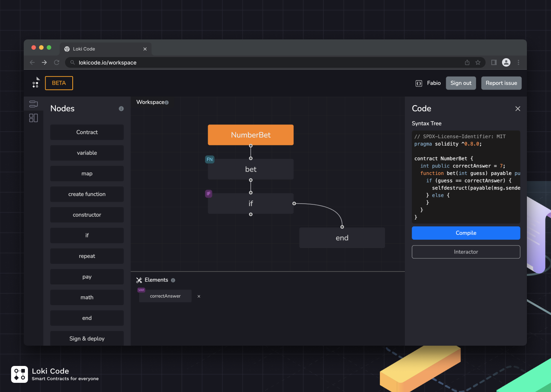Reload the browser page
Screen dimensions: 551x392
pyautogui.click(x=57, y=62)
